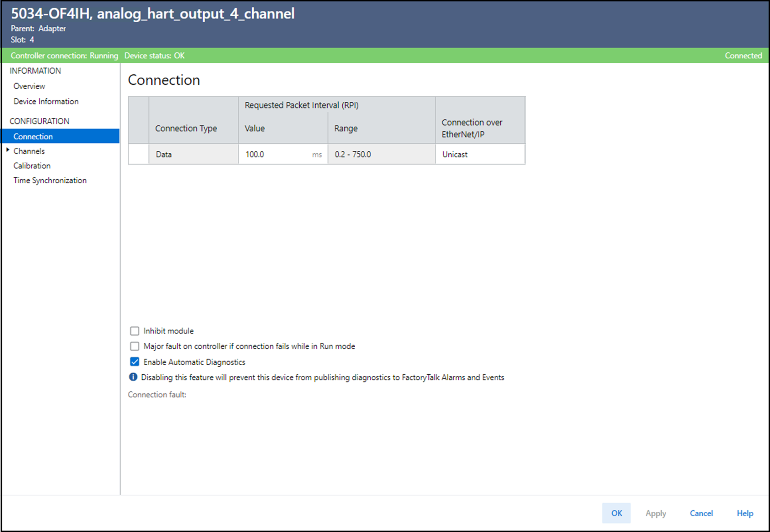Open Time Synchronization settings

50,180
